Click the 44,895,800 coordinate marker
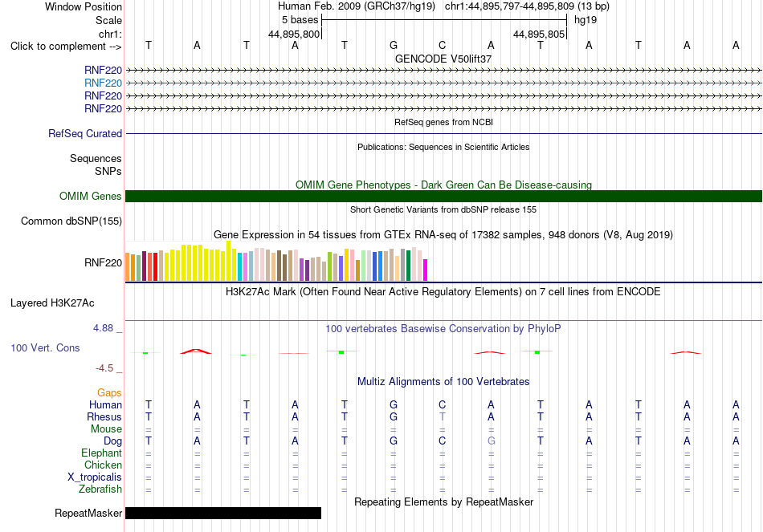The image size is (763, 532). (x=294, y=34)
